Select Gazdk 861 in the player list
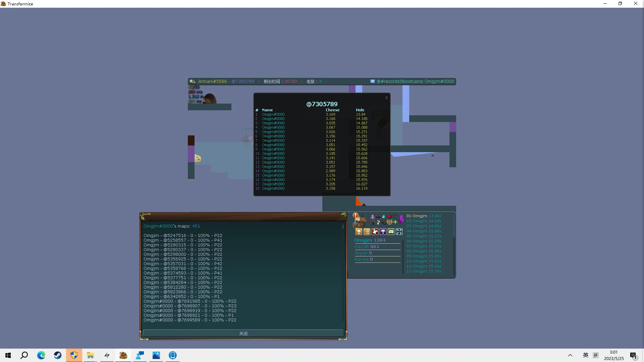The image size is (644, 362). [x=367, y=247]
